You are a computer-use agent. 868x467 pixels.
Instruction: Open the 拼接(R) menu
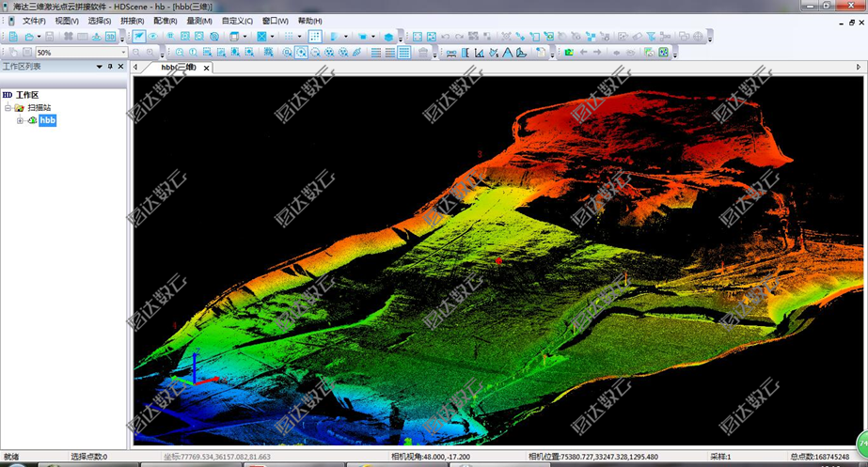click(x=132, y=21)
